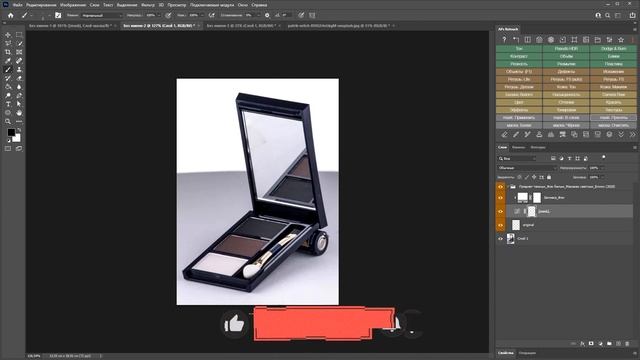
Task: Switch to Контуры tab
Action: click(538, 147)
